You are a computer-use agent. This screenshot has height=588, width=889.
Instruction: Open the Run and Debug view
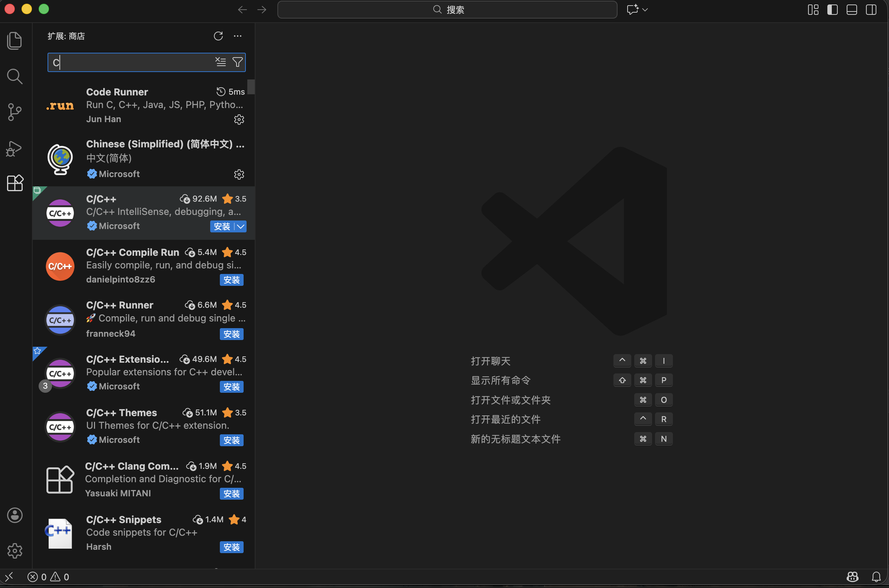pyautogui.click(x=14, y=148)
